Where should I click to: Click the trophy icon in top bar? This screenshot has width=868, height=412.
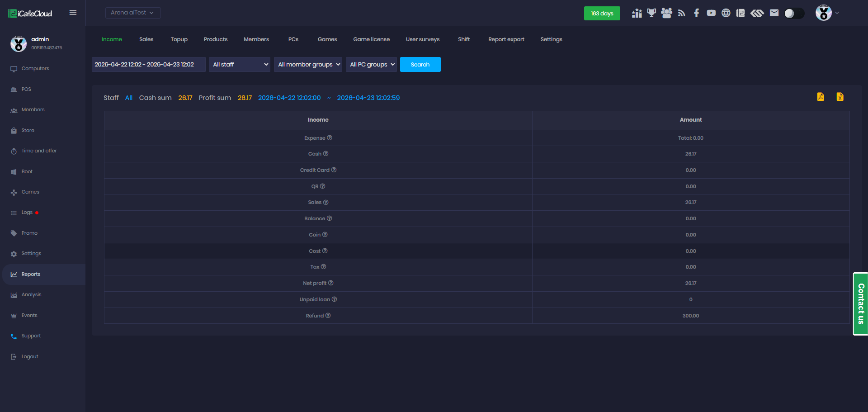(x=651, y=13)
